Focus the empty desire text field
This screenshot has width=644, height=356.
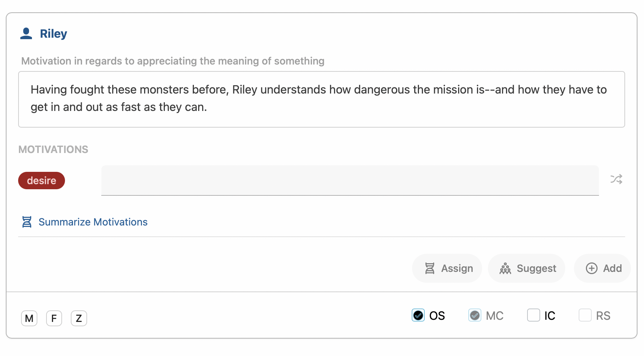click(x=350, y=181)
